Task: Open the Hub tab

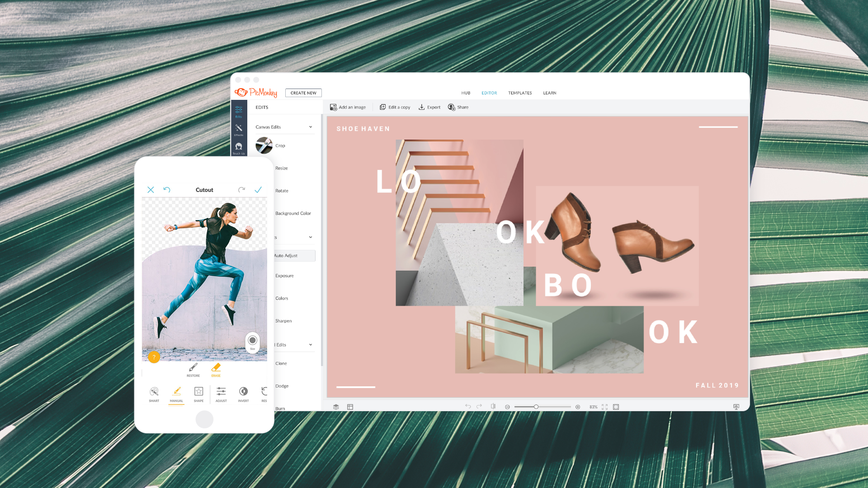Action: coord(466,93)
